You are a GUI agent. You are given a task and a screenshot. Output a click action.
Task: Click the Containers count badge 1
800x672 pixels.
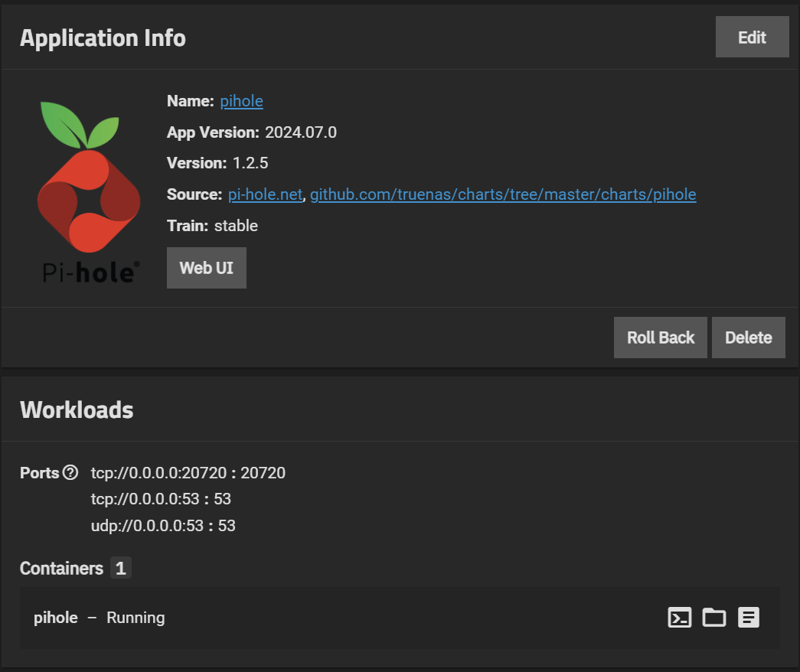point(121,568)
